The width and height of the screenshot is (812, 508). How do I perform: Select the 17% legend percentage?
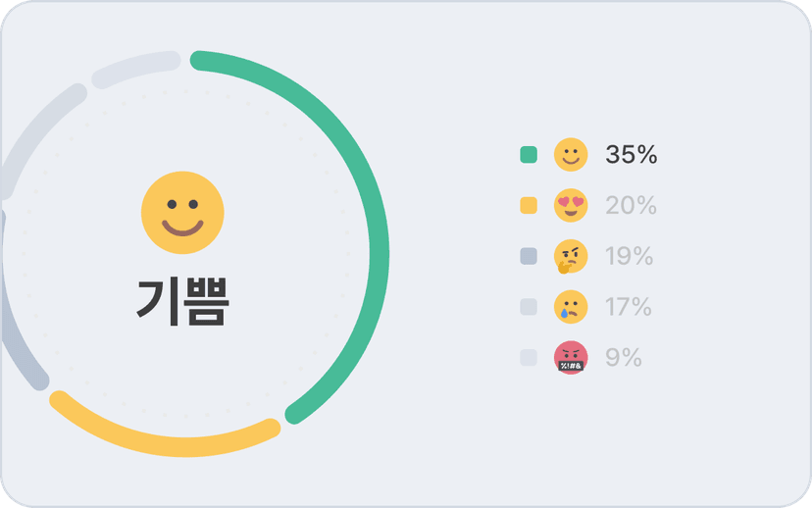point(629,307)
